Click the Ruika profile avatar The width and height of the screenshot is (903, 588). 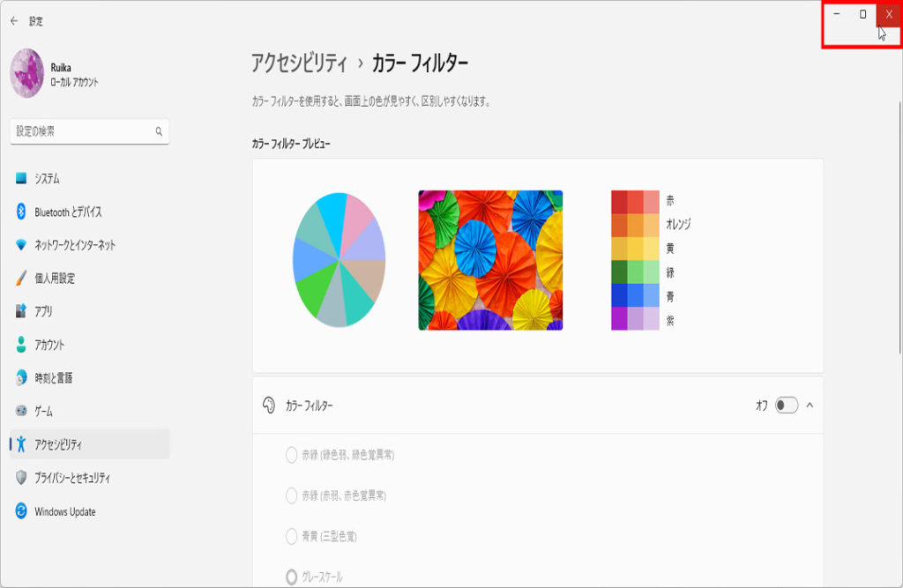(27, 73)
